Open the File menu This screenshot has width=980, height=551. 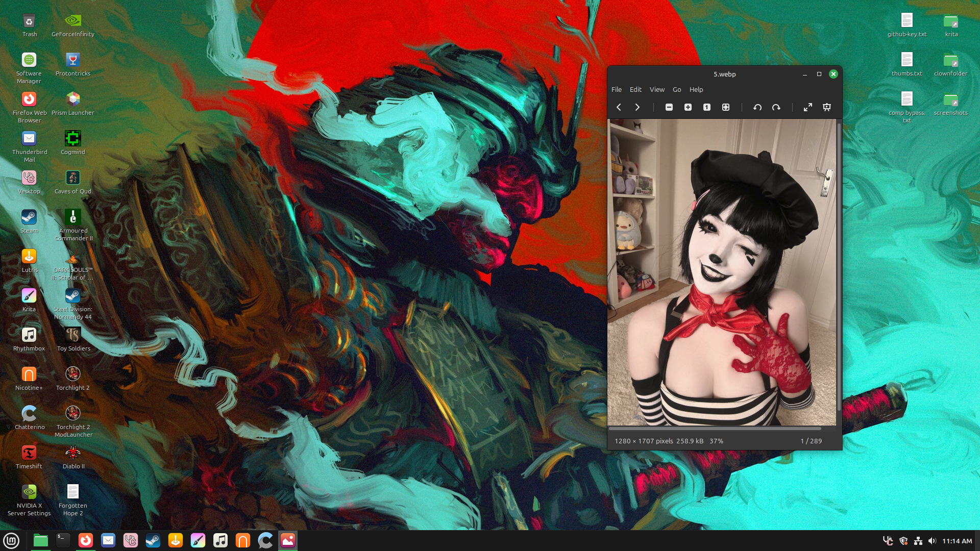pos(617,89)
